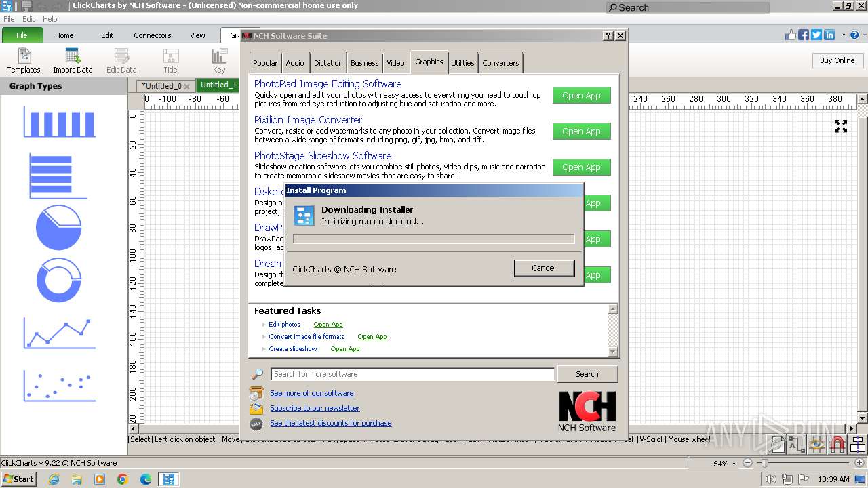Click the zoom in plus icon

pyautogui.click(x=859, y=463)
